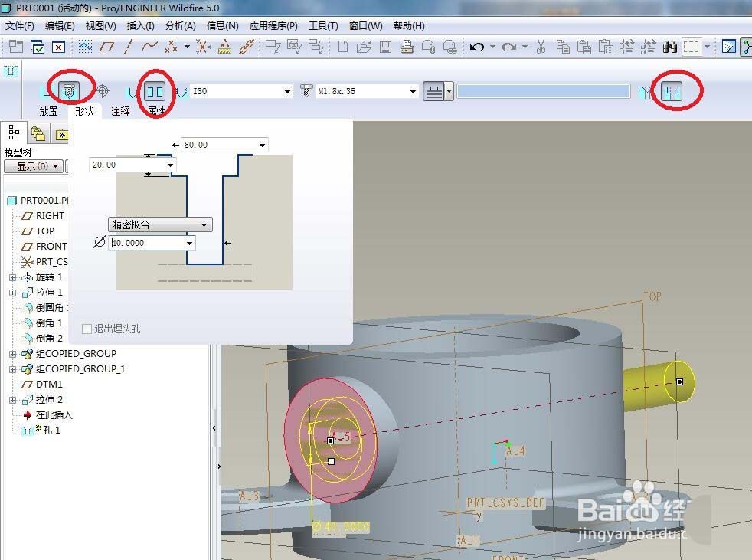The image size is (752, 560).
Task: Click the paste clipboard icon
Action: 584,47
